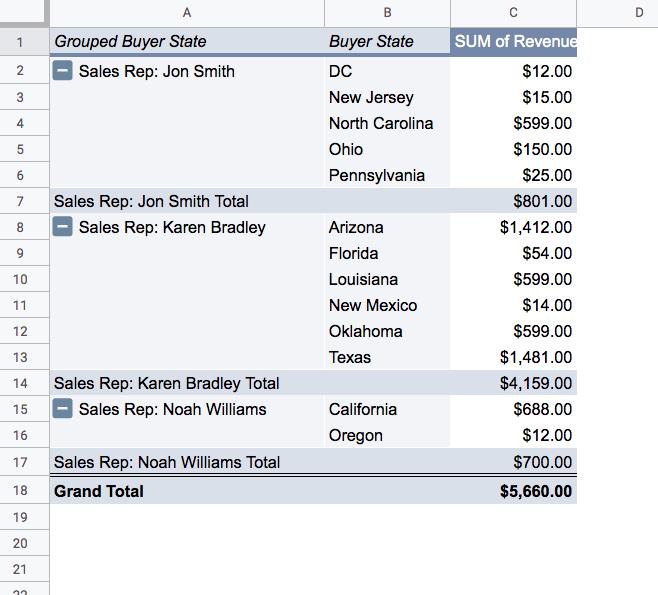The height and width of the screenshot is (595, 658).
Task: Select column C header
Action: coord(513,13)
